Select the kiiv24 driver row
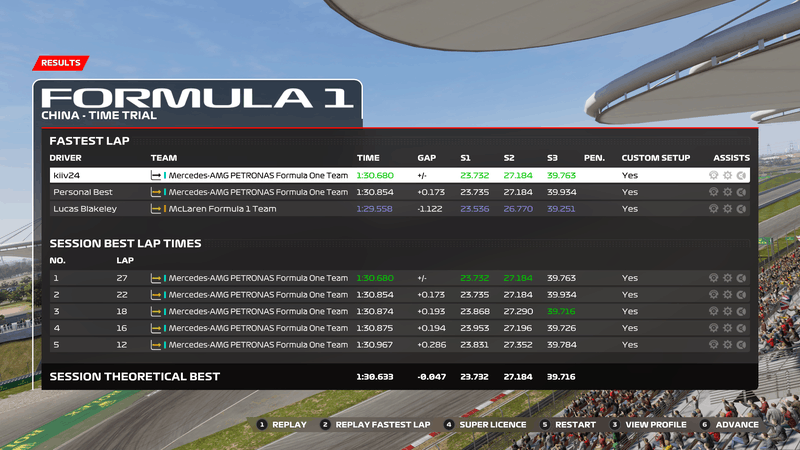 click(399, 175)
